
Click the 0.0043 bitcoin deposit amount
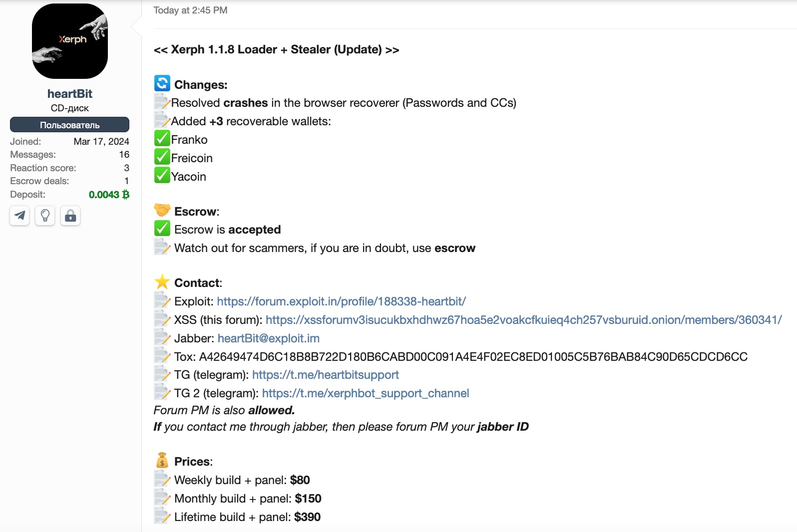coord(109,195)
